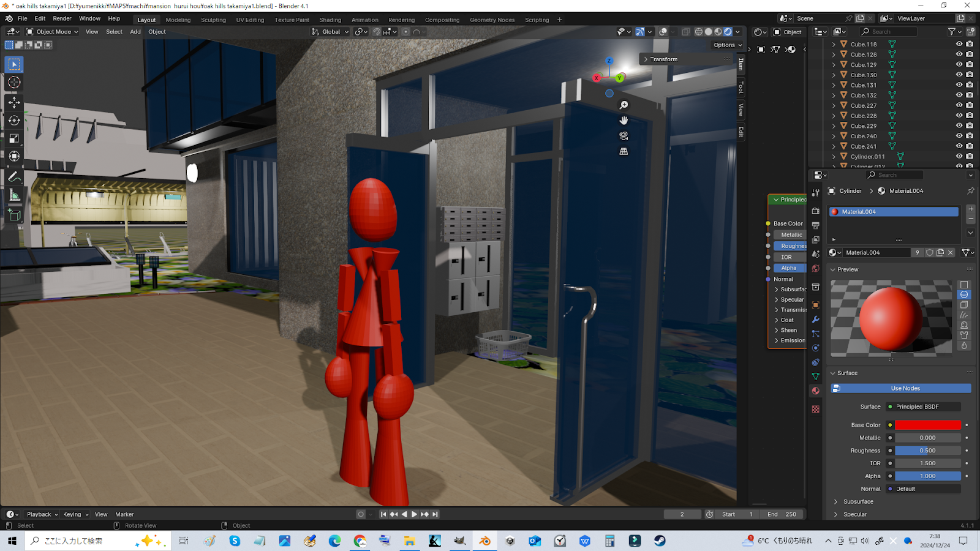Screen dimensions: 980x551
Task: Add a material slot with plus icon
Action: pos(971,209)
